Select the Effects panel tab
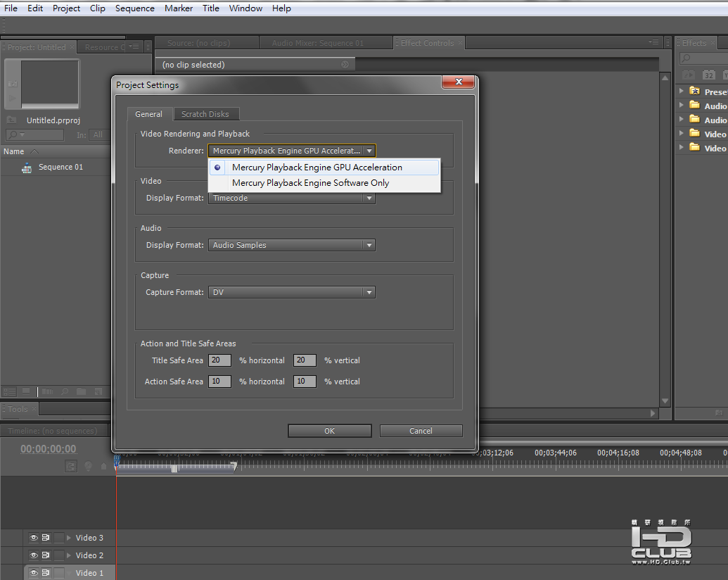728x580 pixels. tap(694, 43)
